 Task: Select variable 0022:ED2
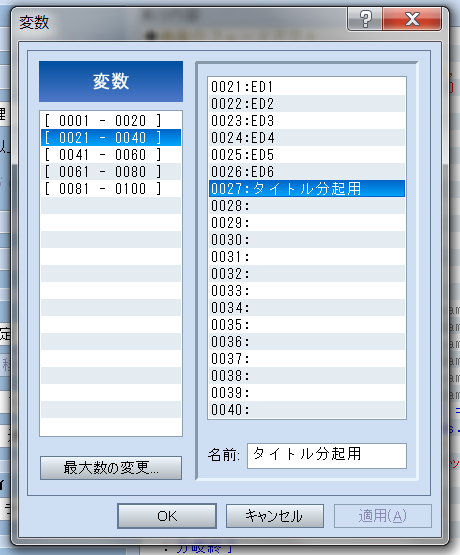pyautogui.click(x=307, y=104)
